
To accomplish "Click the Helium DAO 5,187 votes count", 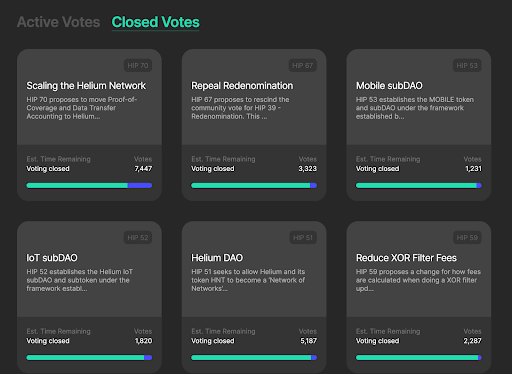I will click(308, 341).
